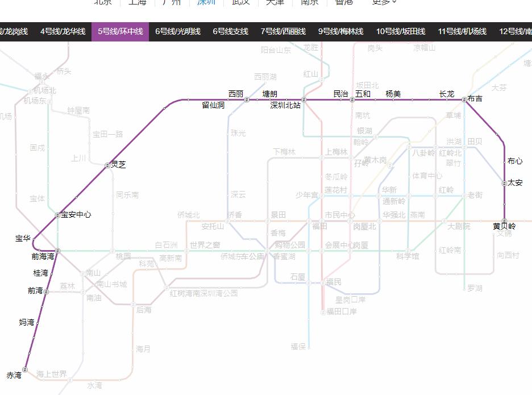Select 11号线/机场线 tab

pyautogui.click(x=462, y=32)
